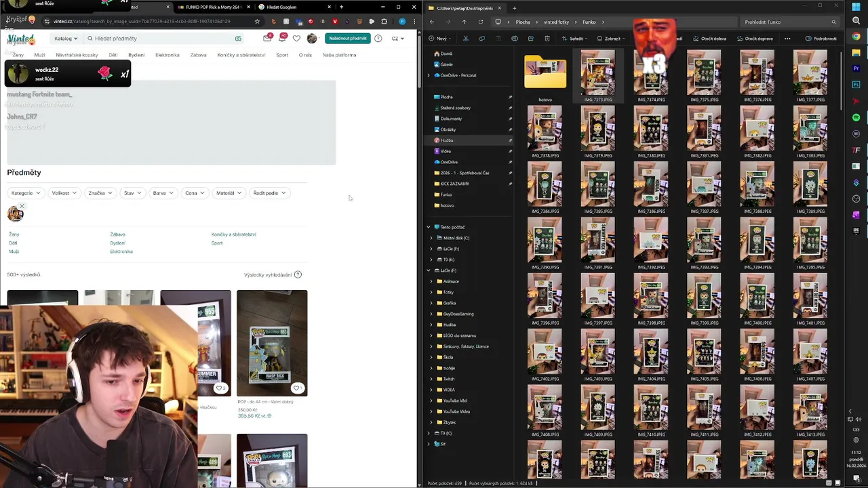Click the Vinted logo
This screenshot has width=868, height=488.
pos(21,39)
